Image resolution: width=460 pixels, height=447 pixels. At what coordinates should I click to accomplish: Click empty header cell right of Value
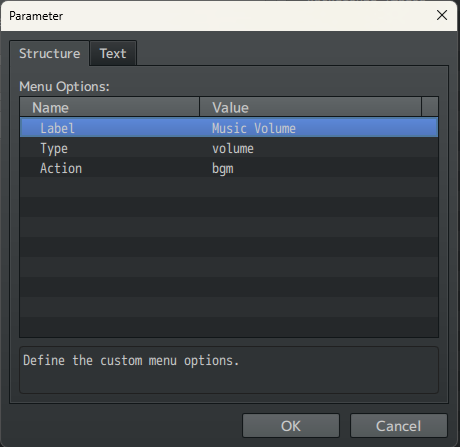tap(430, 107)
